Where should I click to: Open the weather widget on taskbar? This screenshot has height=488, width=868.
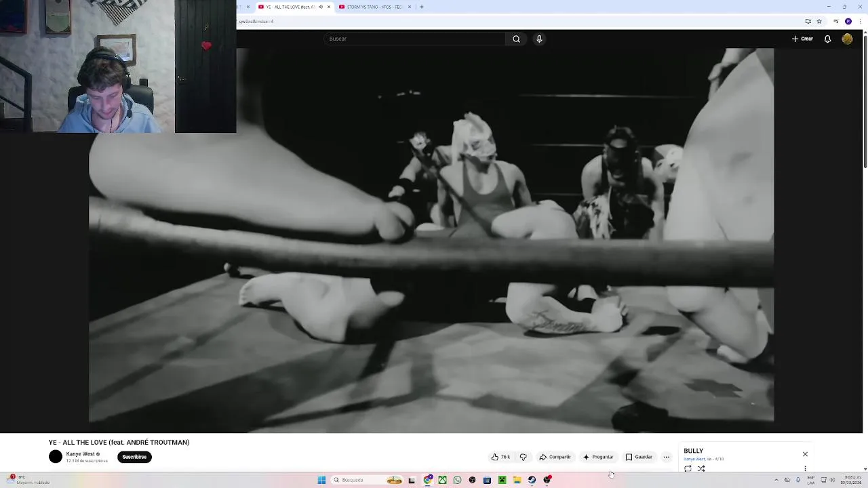[x=28, y=480]
